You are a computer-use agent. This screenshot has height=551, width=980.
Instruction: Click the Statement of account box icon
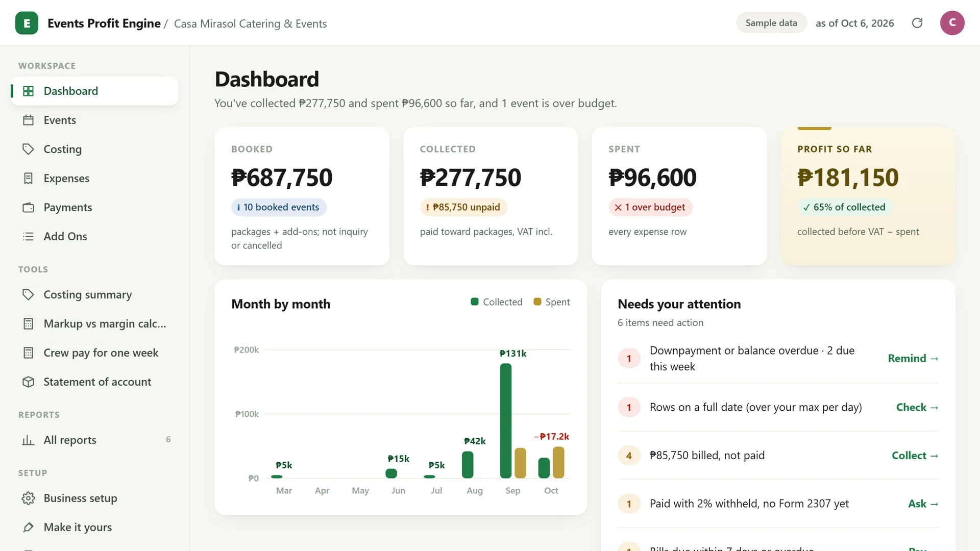click(29, 382)
